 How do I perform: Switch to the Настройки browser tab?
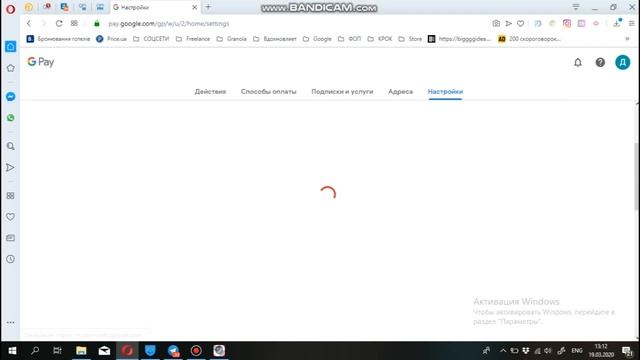tap(155, 7)
